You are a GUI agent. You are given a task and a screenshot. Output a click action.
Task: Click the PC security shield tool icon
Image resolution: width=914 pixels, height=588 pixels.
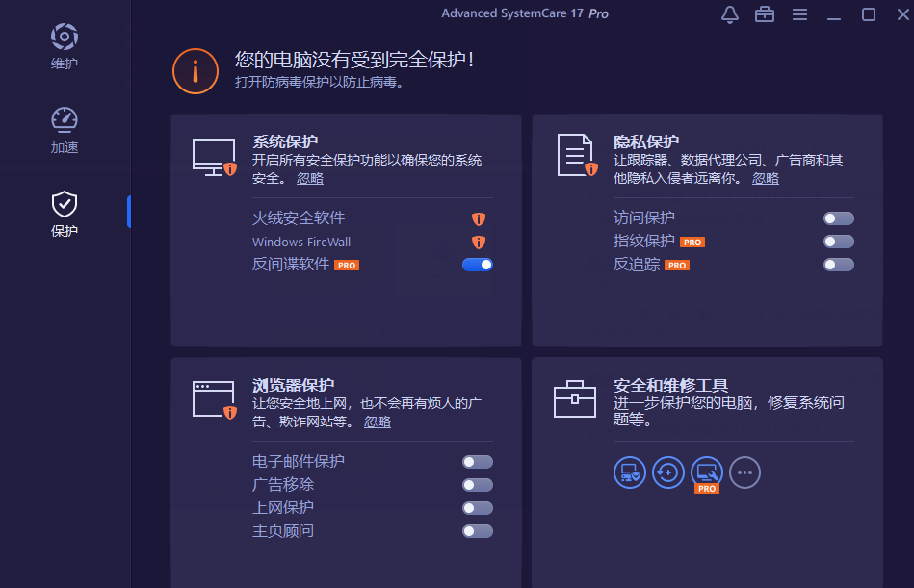click(x=630, y=472)
